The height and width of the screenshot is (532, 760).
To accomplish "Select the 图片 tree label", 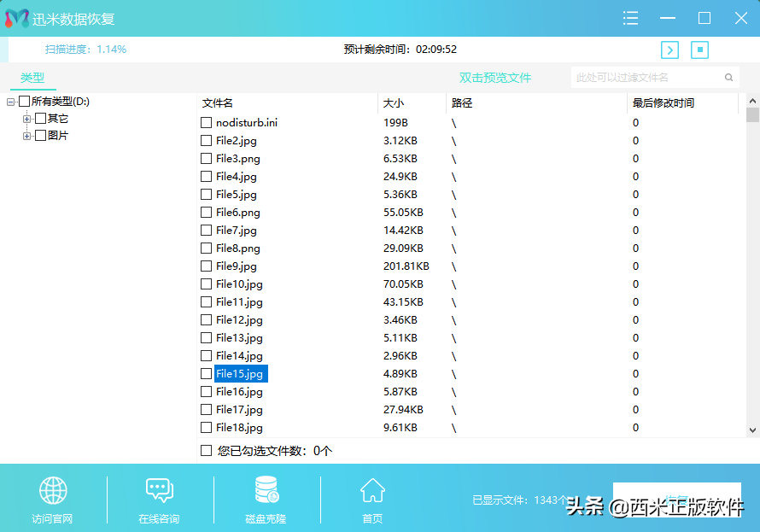I will [58, 135].
